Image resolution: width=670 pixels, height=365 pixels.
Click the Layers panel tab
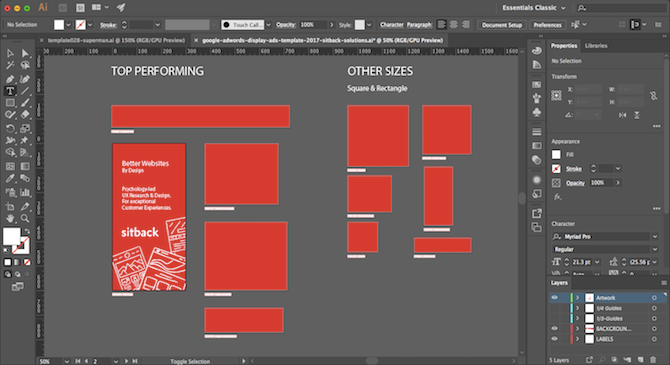(559, 283)
